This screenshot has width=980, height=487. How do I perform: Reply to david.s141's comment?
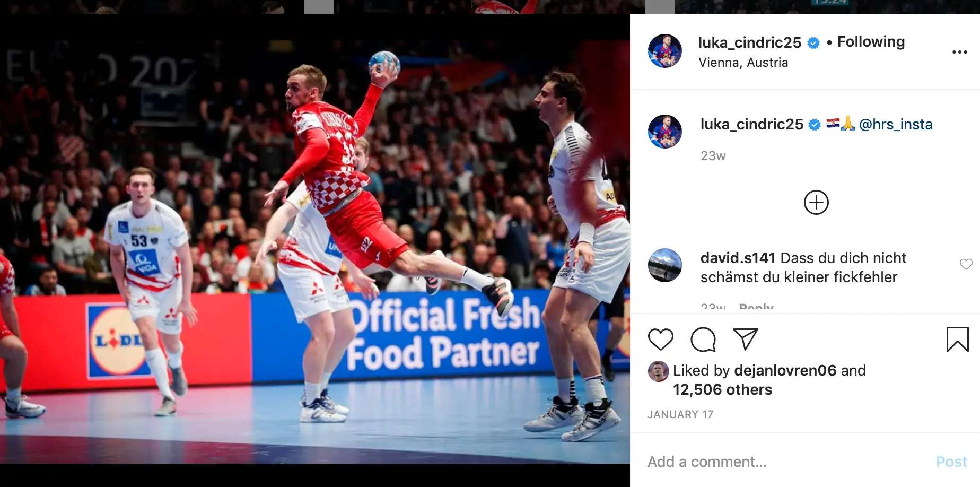pos(756,307)
